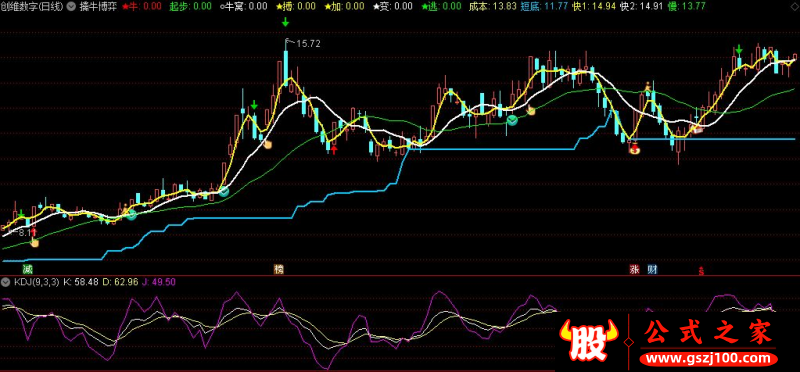Click the teal circle signal in the chart's left section
Screen dimensions: 800x372
[x=132, y=215]
